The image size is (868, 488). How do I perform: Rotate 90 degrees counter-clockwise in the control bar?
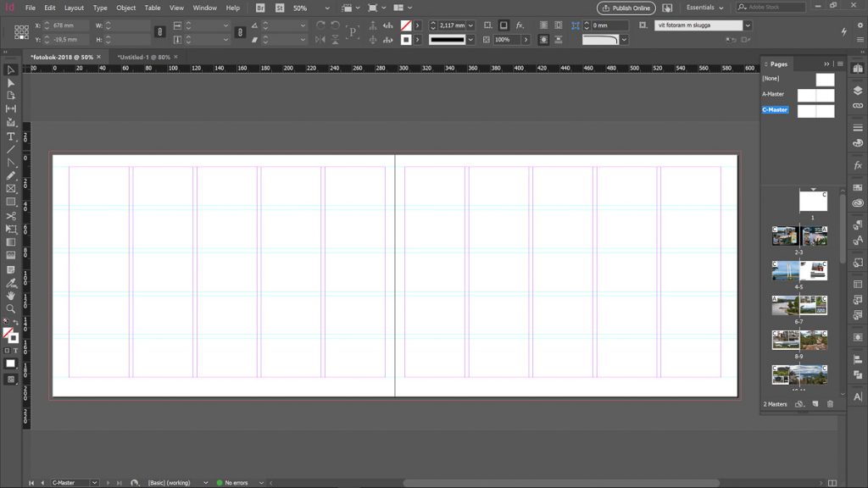(335, 25)
